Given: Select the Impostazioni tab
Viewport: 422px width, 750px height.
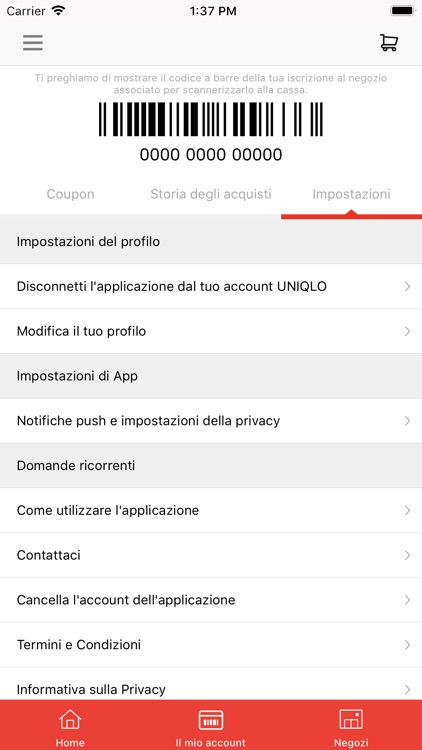Looking at the screenshot, I should pos(351,194).
